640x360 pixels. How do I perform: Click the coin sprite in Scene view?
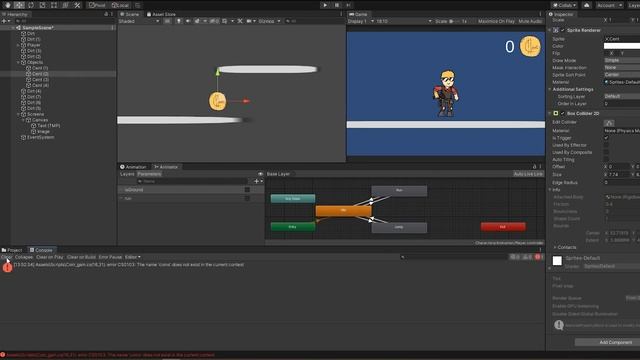[218, 101]
